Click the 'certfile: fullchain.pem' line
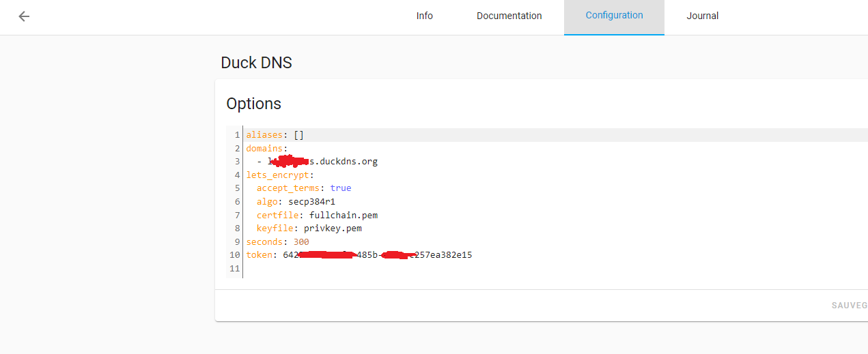The height and width of the screenshot is (354, 868). [318, 215]
